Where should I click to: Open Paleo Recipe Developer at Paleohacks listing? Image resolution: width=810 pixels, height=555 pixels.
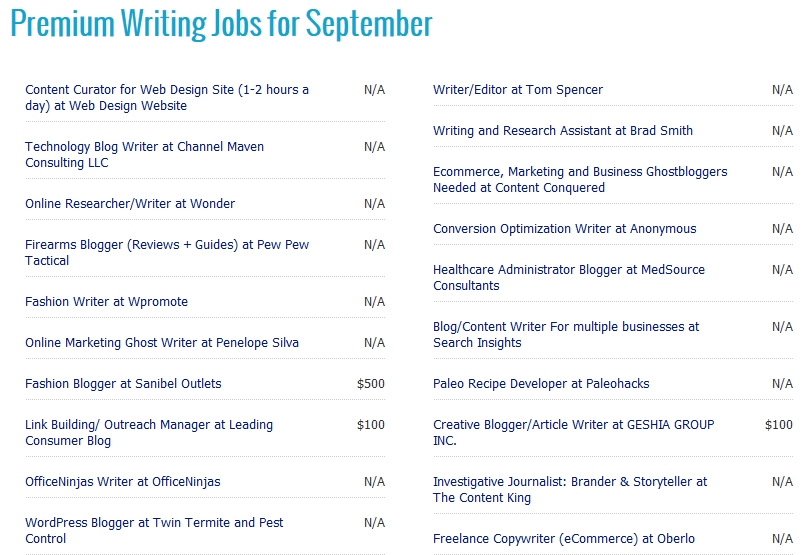pos(541,383)
